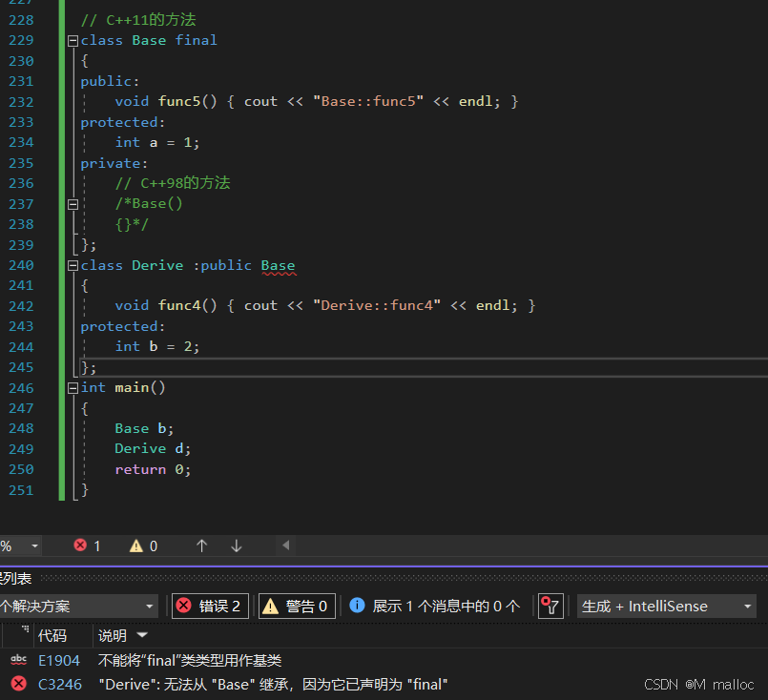Screen dimensions: 768x700
Task: Select the E1904 final class error description
Action: pyautogui.click(x=190, y=661)
